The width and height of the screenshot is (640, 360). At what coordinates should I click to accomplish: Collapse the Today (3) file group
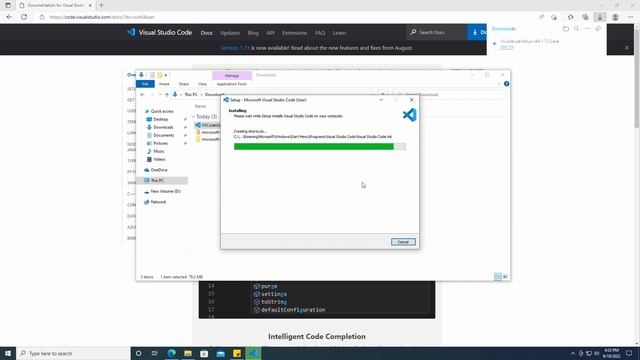tap(193, 117)
